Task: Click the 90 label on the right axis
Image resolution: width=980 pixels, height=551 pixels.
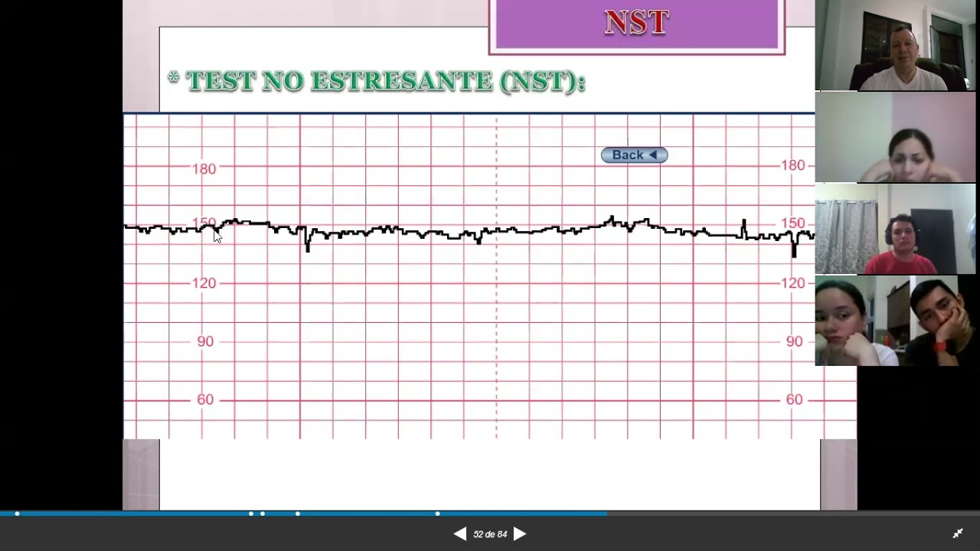Action: [x=794, y=341]
